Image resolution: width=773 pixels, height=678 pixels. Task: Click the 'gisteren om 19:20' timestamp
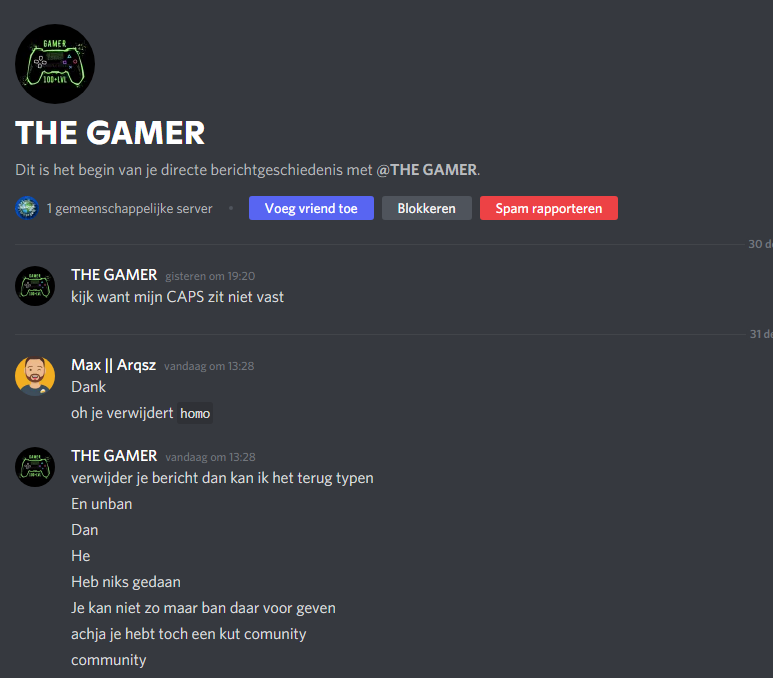[210, 276]
